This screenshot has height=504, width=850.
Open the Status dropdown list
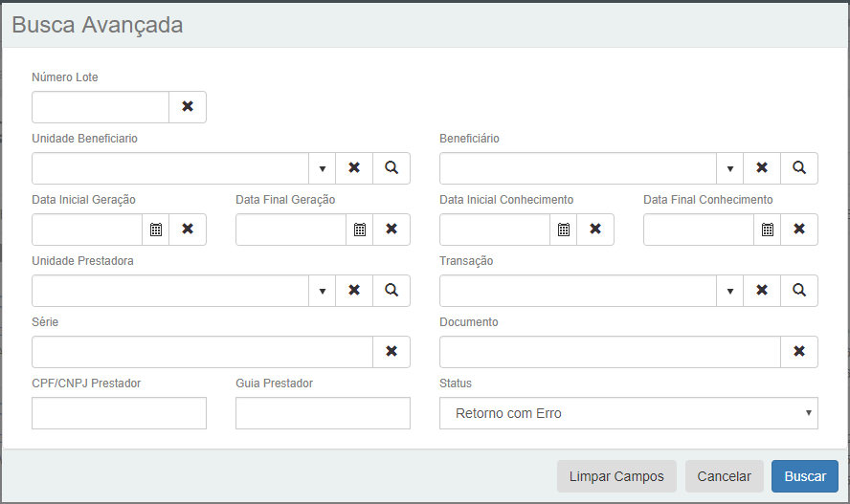point(628,413)
